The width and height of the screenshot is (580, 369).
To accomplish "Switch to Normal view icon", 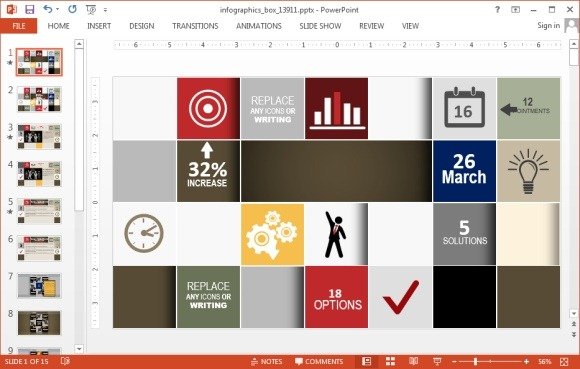I will (367, 361).
